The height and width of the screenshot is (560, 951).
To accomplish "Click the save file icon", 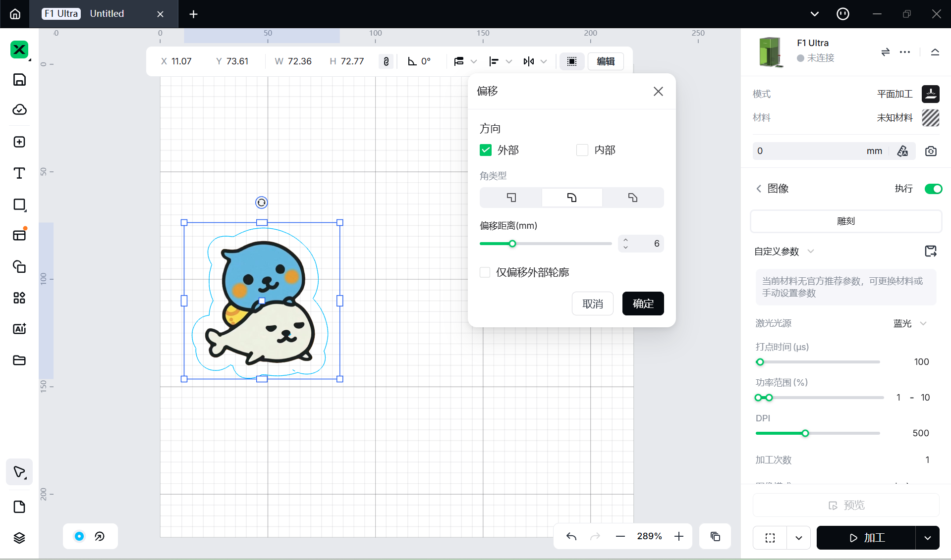I will (19, 80).
